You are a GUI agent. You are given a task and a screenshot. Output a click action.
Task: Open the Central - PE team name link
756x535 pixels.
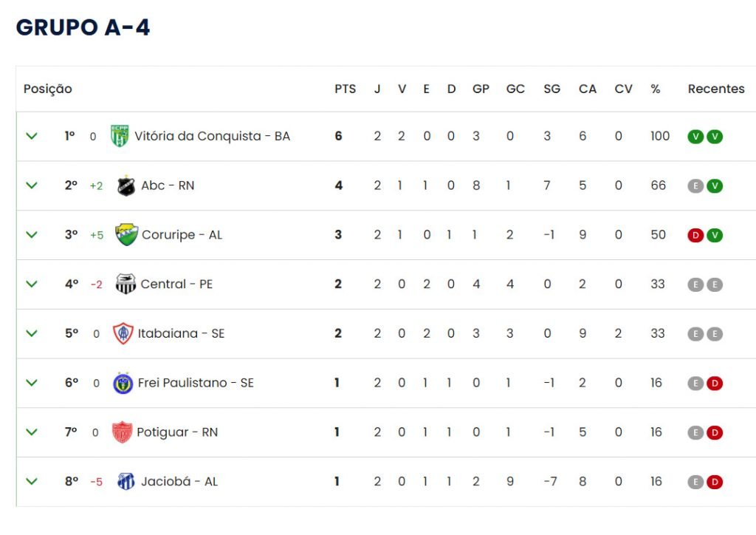click(176, 284)
